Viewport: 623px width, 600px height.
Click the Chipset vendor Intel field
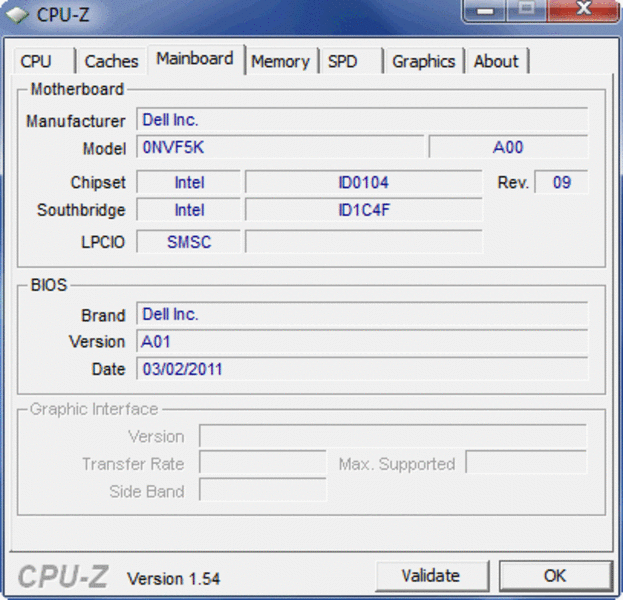(189, 182)
